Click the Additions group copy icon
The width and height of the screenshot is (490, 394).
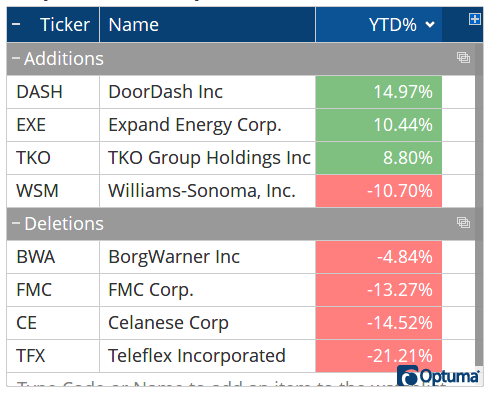[463, 58]
